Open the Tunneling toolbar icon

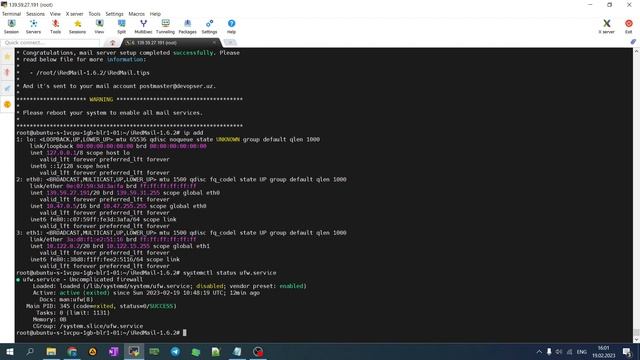[x=165, y=26]
